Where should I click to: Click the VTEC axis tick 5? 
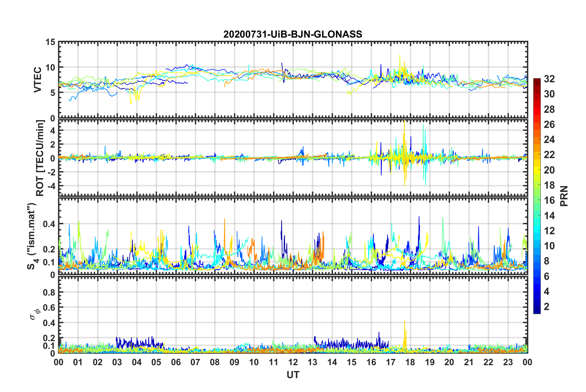tap(53, 93)
